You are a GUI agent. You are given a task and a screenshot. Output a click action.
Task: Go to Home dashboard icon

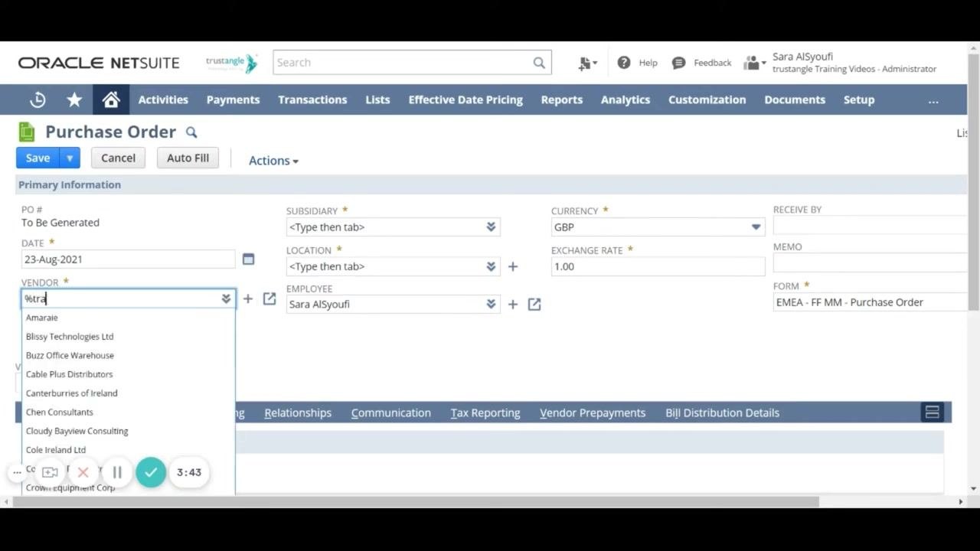point(111,99)
